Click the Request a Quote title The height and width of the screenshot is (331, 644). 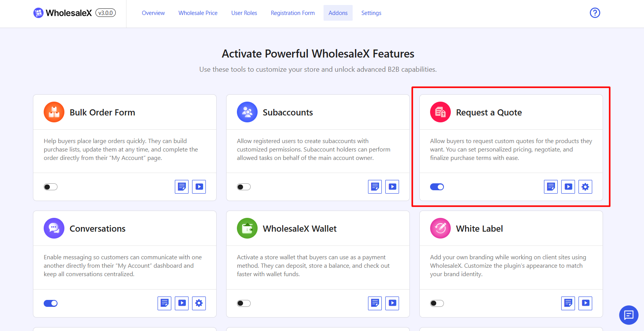489,112
